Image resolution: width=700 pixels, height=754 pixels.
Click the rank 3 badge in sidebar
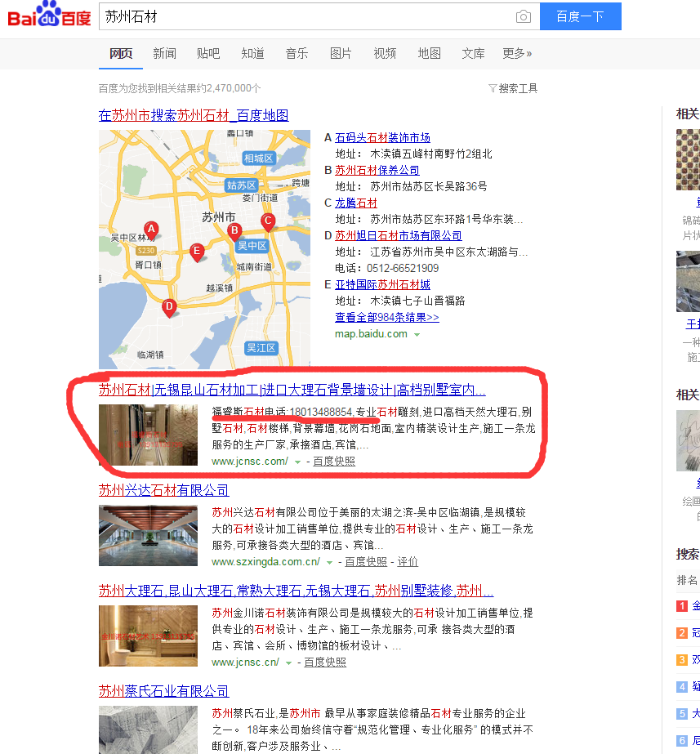(682, 660)
